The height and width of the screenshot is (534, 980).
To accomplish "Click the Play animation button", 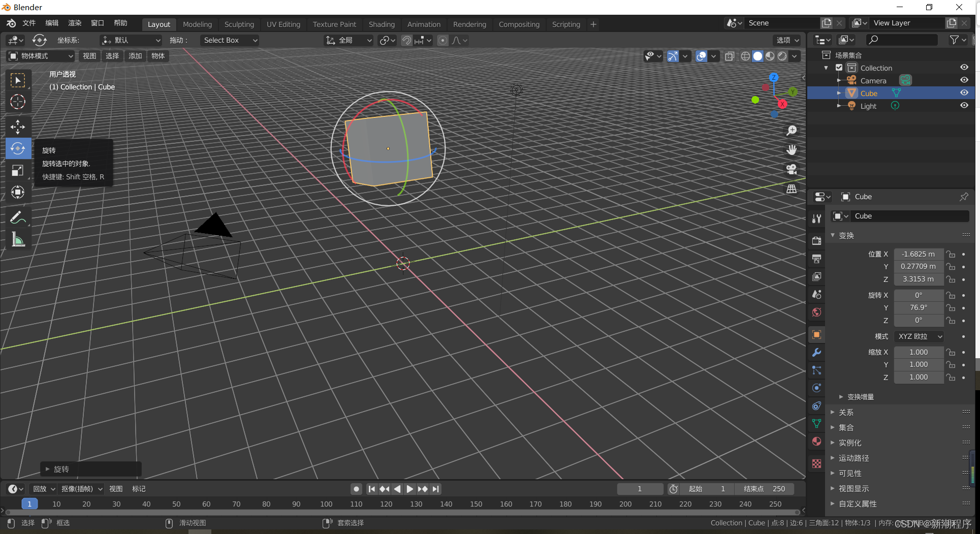I will (x=409, y=489).
